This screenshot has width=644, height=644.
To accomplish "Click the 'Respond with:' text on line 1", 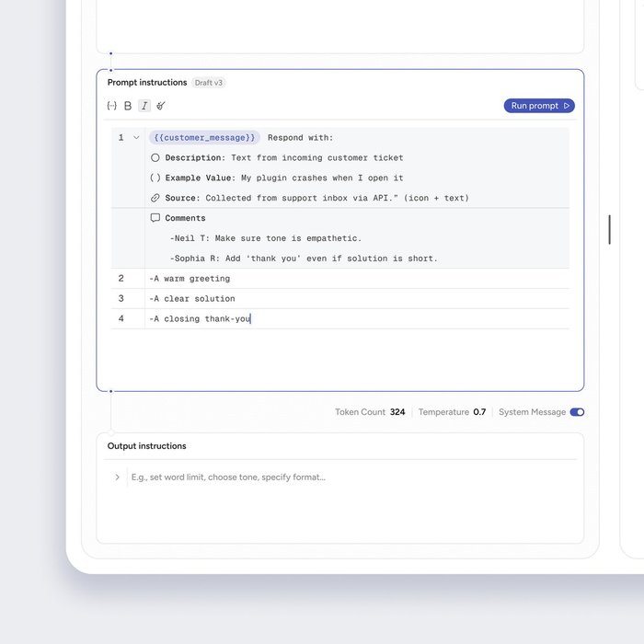I will 300,138.
